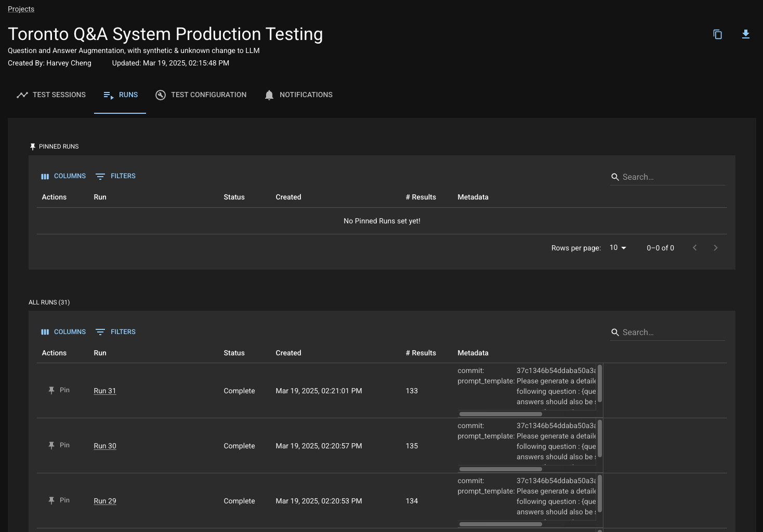The width and height of the screenshot is (763, 532).
Task: Pin Run 30 using pin icon
Action: 51,445
